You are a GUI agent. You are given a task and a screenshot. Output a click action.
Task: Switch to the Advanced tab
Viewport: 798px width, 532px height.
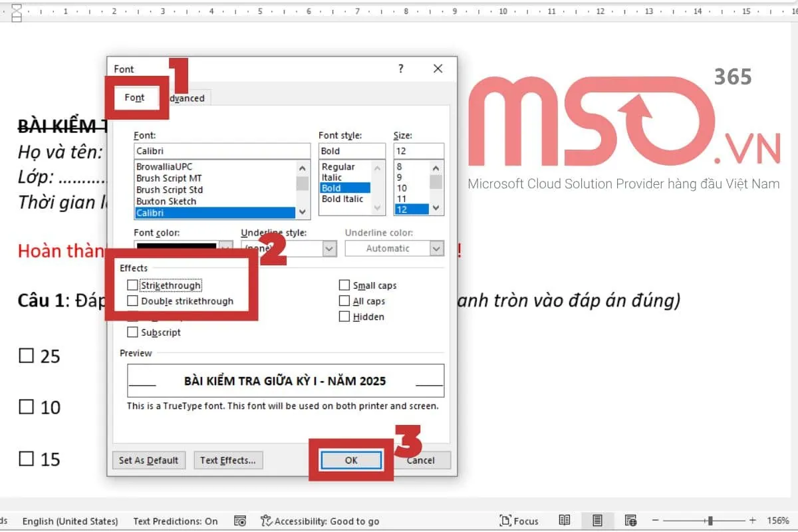click(x=188, y=98)
